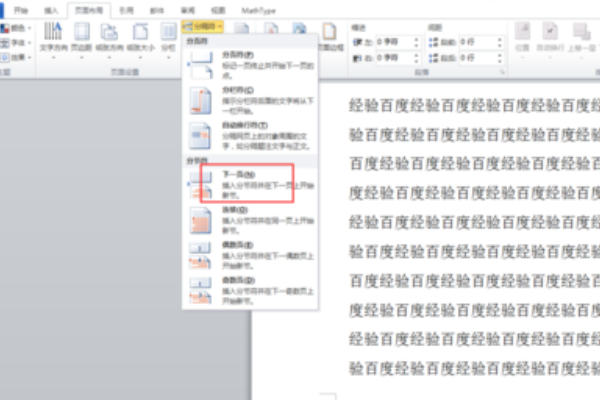The image size is (600, 400).
Task: Choose 自动换行符 (Text wrapping break) entry
Action: [x=250, y=136]
